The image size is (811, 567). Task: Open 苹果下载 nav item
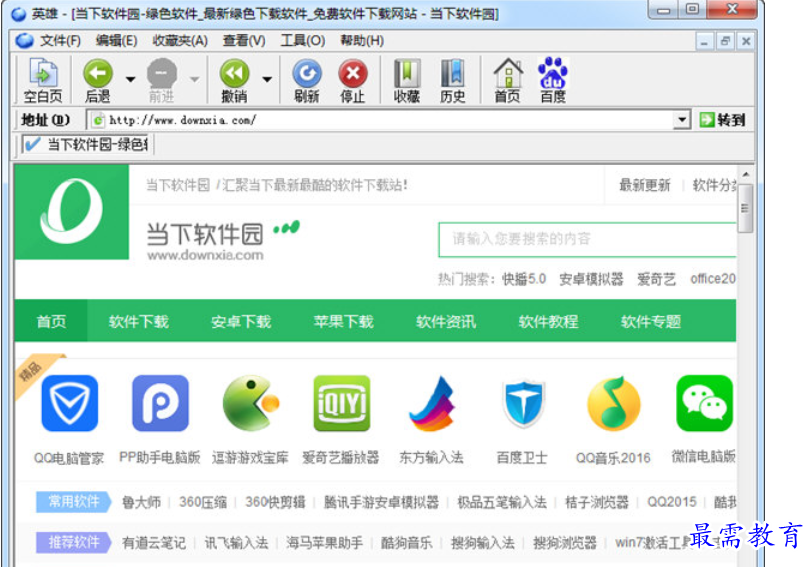click(x=343, y=321)
